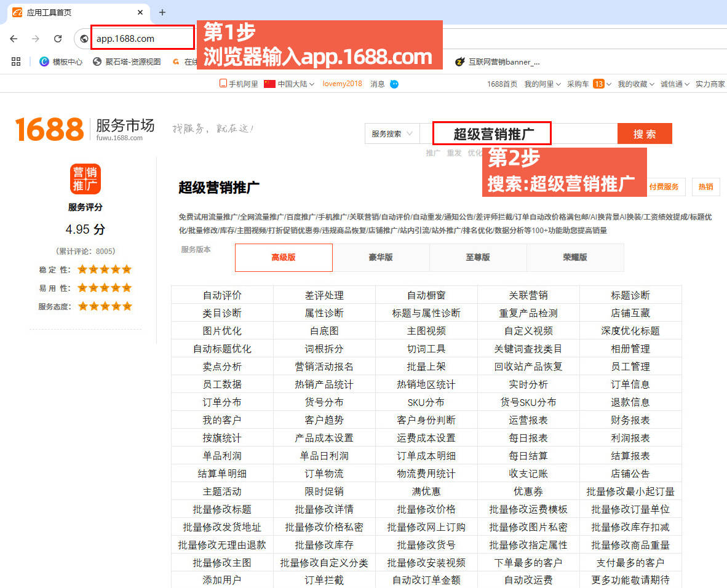Click the browser back arrow
Screen dimensions: 727x588
[14, 39]
